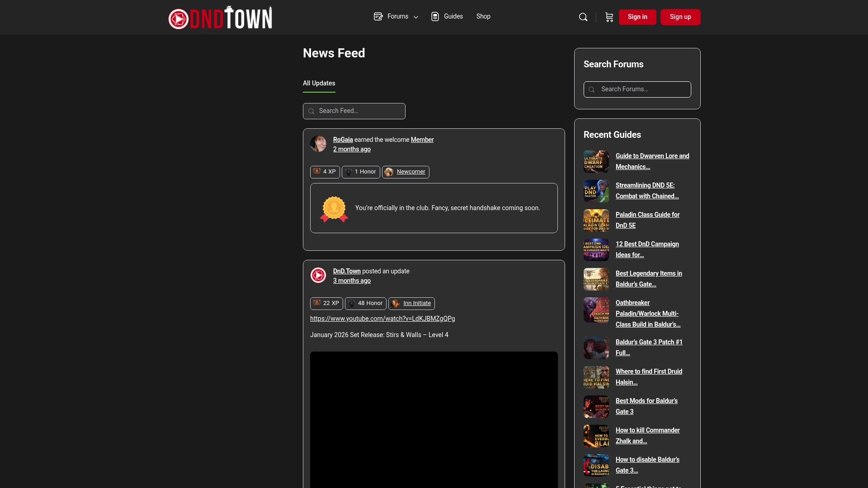Click the Commander Zhalk guide thumbnail
868x488 pixels.
pos(596,436)
